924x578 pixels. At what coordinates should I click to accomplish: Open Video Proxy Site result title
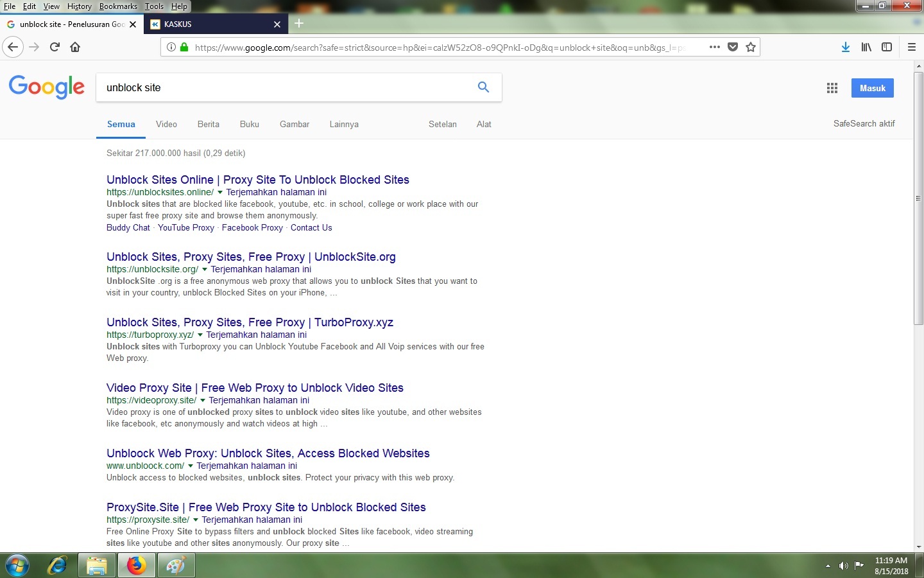tap(255, 388)
